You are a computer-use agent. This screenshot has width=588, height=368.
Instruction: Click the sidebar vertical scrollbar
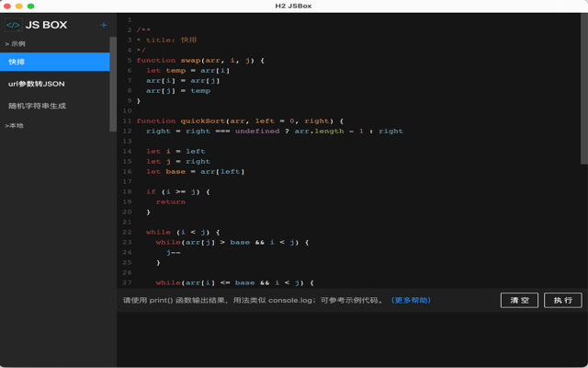click(x=113, y=84)
